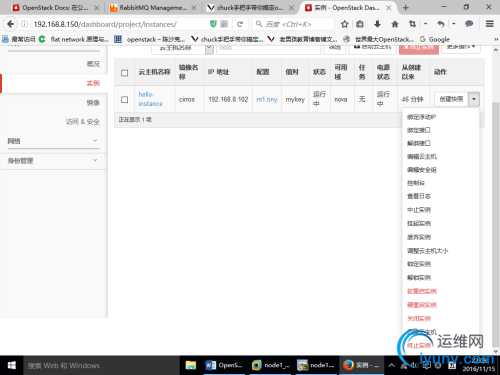The height and width of the screenshot is (375, 500).
Task: Switch to the RabbitMQ Management tab
Action: 153,8
